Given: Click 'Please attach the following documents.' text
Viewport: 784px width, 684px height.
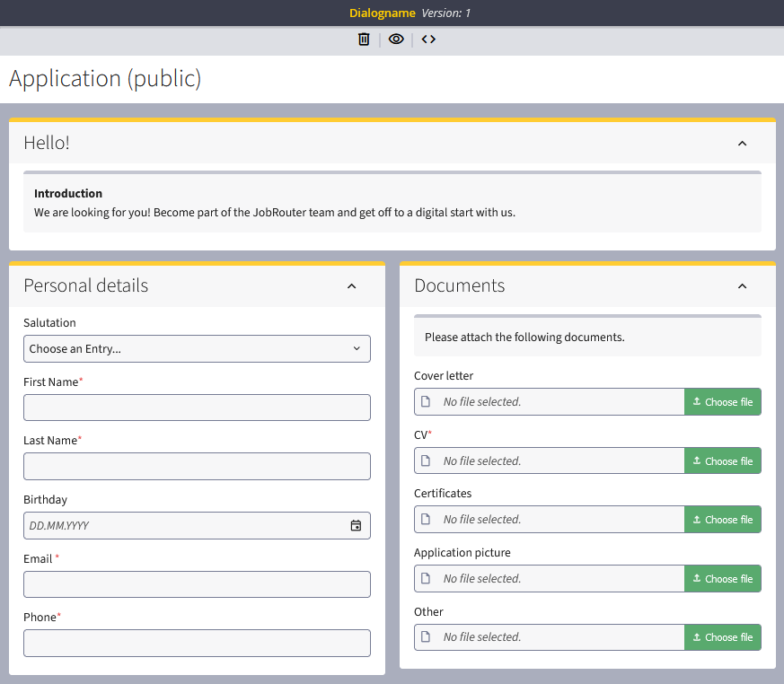Looking at the screenshot, I should point(524,338).
